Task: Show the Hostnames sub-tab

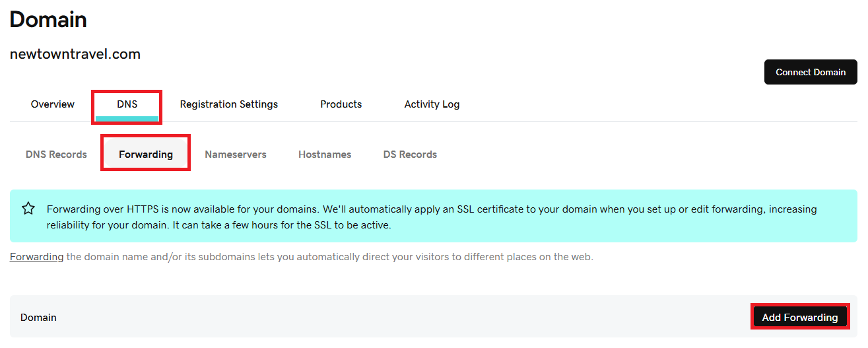Action: click(325, 155)
